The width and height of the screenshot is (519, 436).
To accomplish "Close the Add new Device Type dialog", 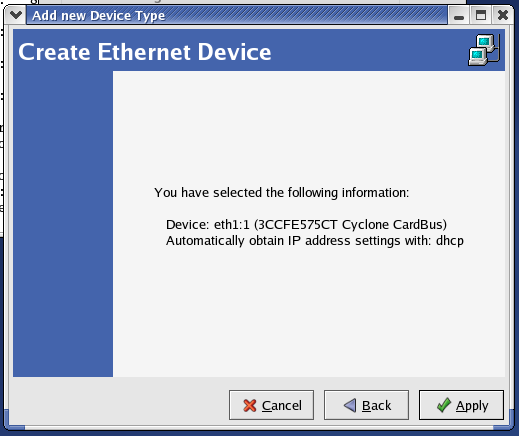I will pyautogui.click(x=503, y=15).
